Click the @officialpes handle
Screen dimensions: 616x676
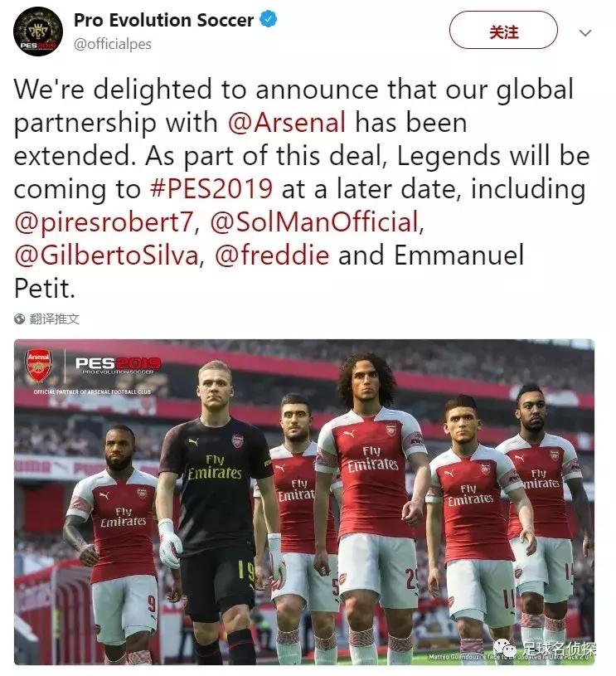coord(113,44)
